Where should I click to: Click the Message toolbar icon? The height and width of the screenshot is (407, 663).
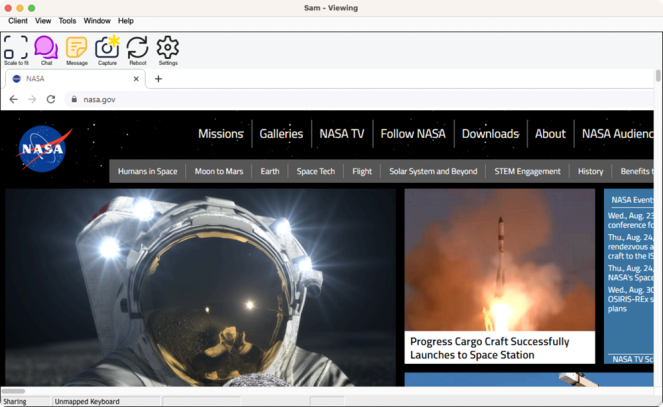(x=76, y=47)
